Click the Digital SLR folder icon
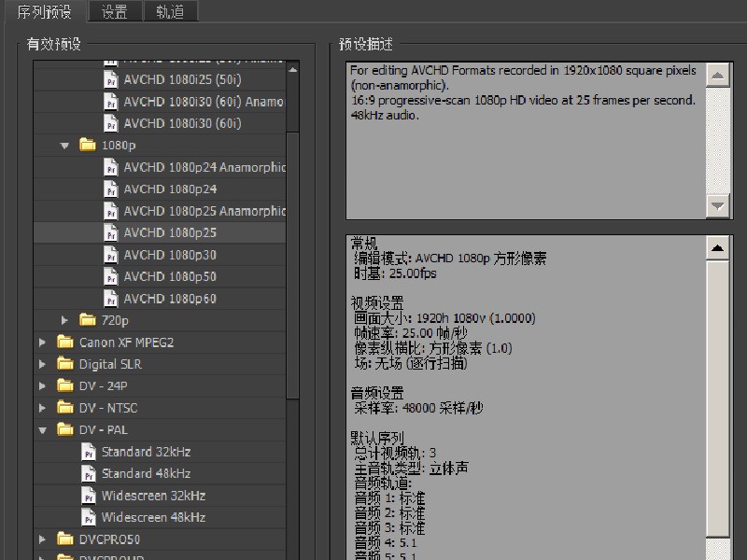Screen dimensions: 747x560 63,363
